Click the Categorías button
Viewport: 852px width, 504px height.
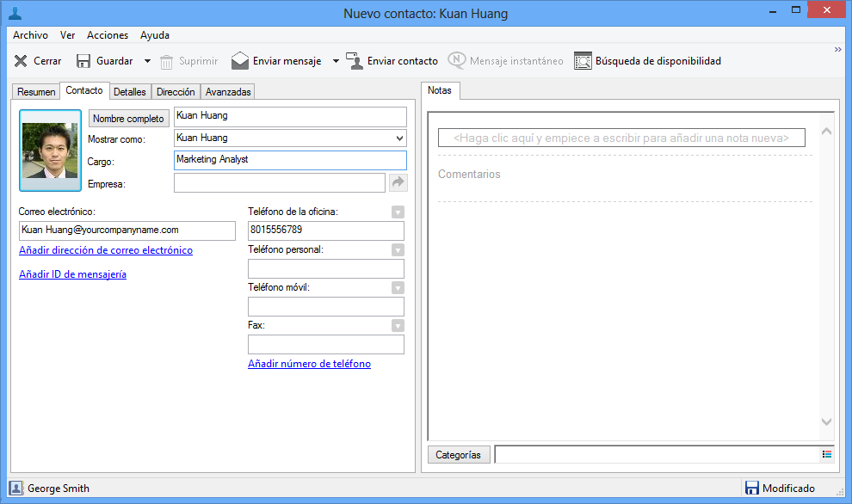click(459, 455)
